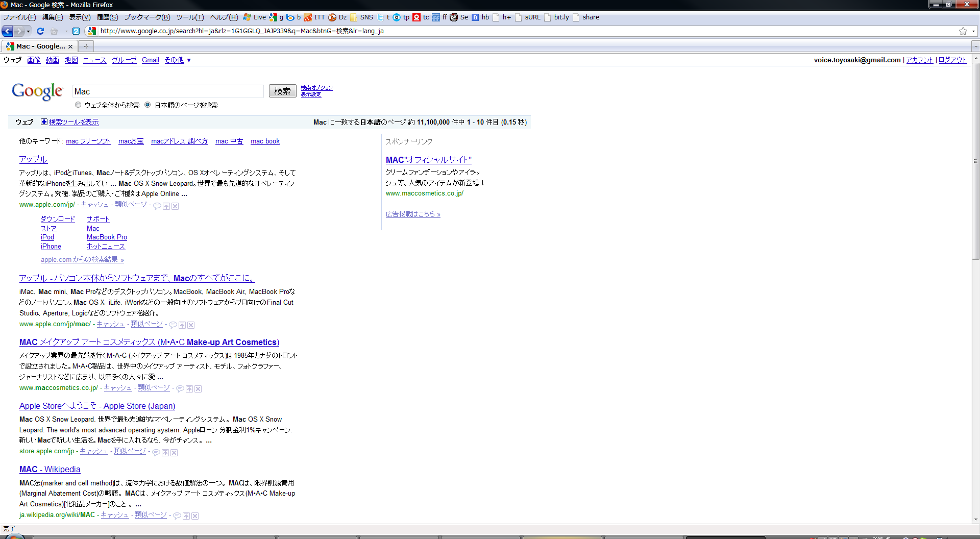Expand the その他 dropdown in Google nav
Viewport: 980px width, 539px height.
tap(178, 60)
